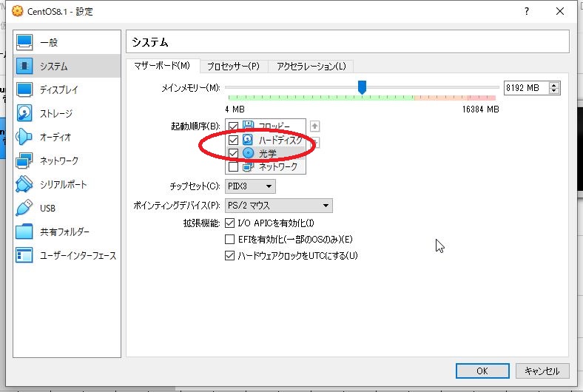Toggle ハードウェアクロックをUTCにする checkbox
583x392 pixels.
(x=230, y=256)
